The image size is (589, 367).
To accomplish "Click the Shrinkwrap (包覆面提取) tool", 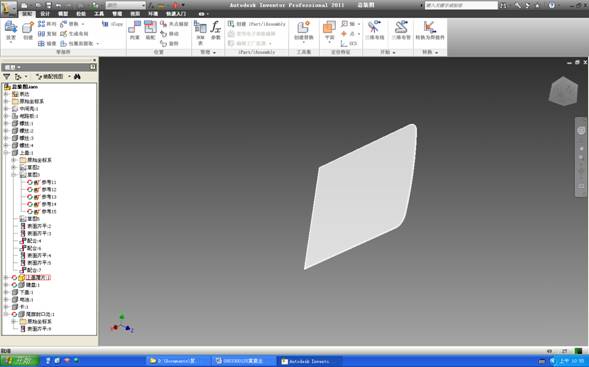I will coord(77,44).
